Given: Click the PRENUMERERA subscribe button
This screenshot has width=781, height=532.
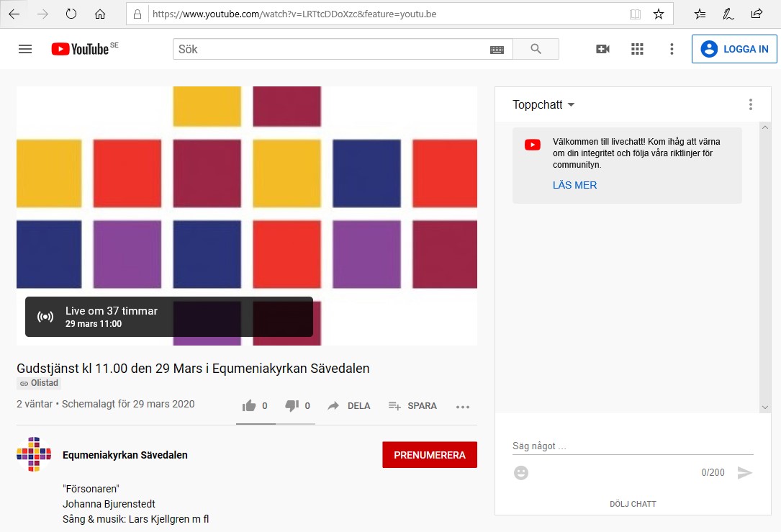Looking at the screenshot, I should 429,455.
